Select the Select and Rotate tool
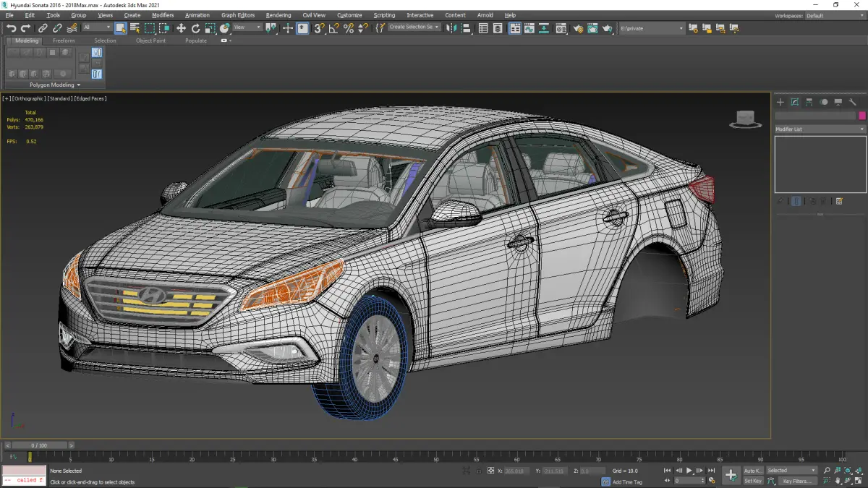 195,28
